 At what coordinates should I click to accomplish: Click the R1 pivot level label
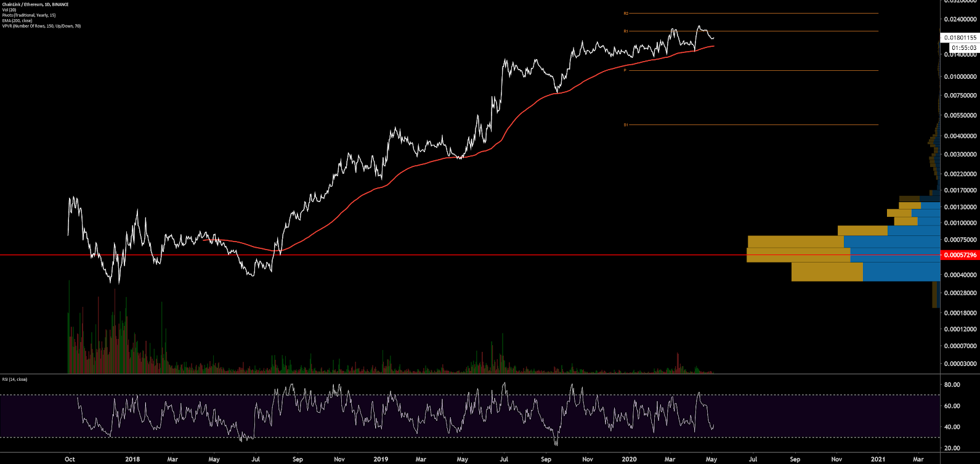pyautogui.click(x=626, y=31)
